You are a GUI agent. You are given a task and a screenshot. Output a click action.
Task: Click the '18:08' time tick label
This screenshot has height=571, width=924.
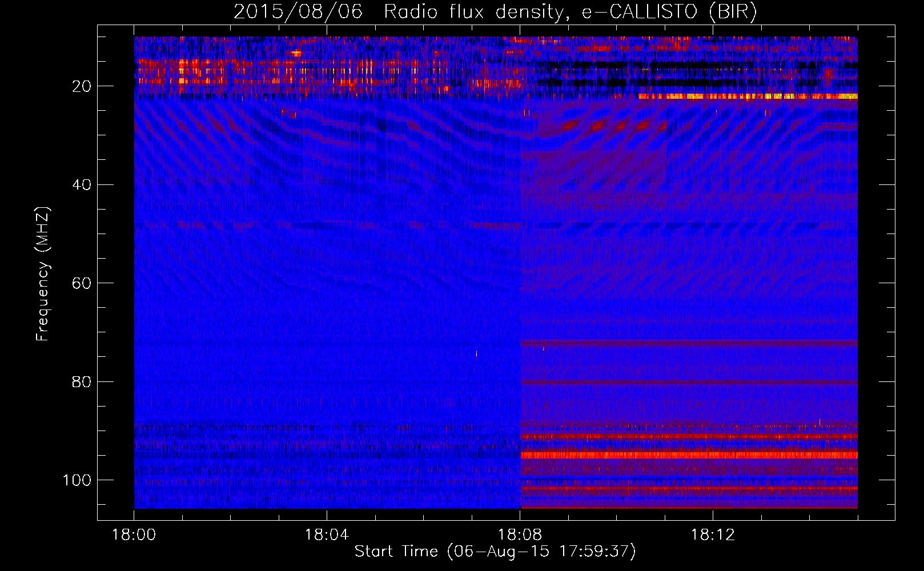(x=520, y=535)
